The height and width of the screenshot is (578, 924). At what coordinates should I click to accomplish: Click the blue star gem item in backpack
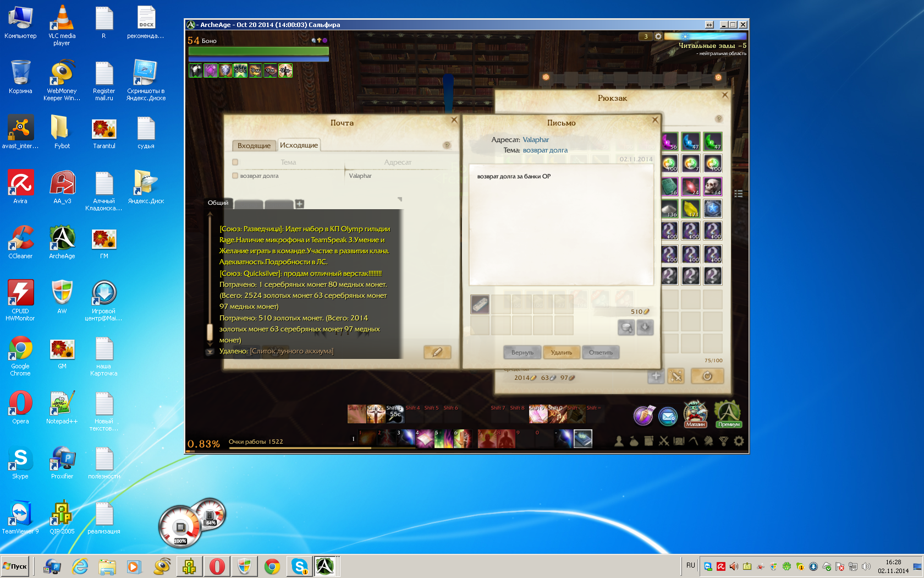tap(713, 209)
